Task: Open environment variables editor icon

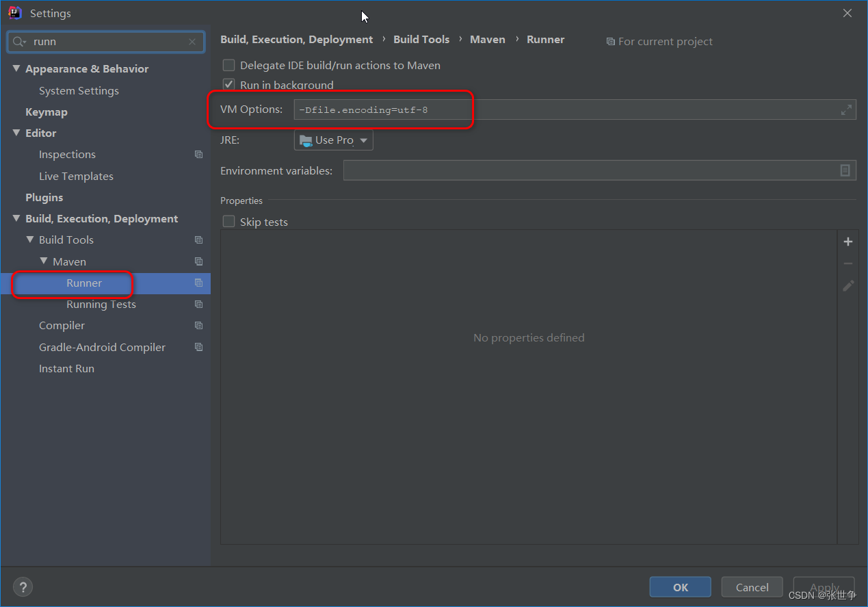Action: coord(845,170)
